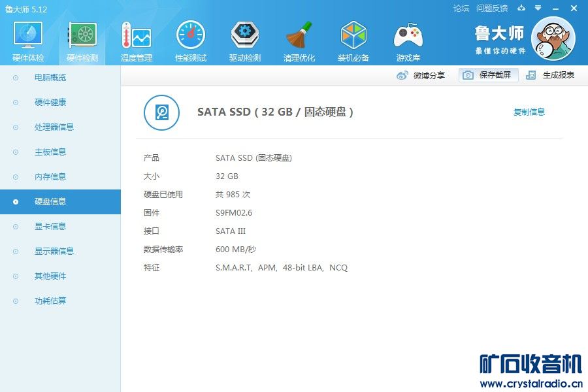Click the report icon beside 生成报表
Viewport: 588px width, 392px height.
click(x=531, y=75)
